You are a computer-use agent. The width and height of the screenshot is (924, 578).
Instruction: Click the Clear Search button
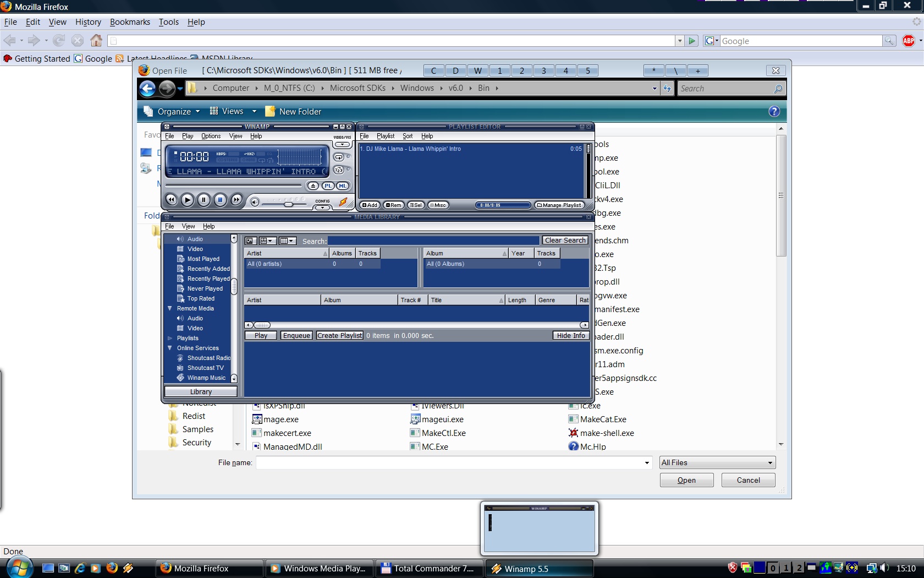(565, 241)
